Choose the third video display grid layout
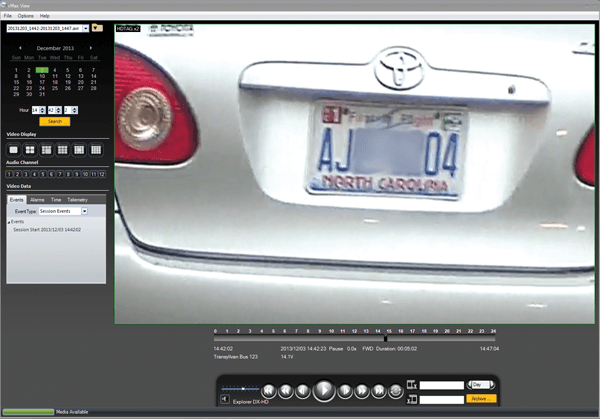600x419 pixels. click(x=46, y=150)
